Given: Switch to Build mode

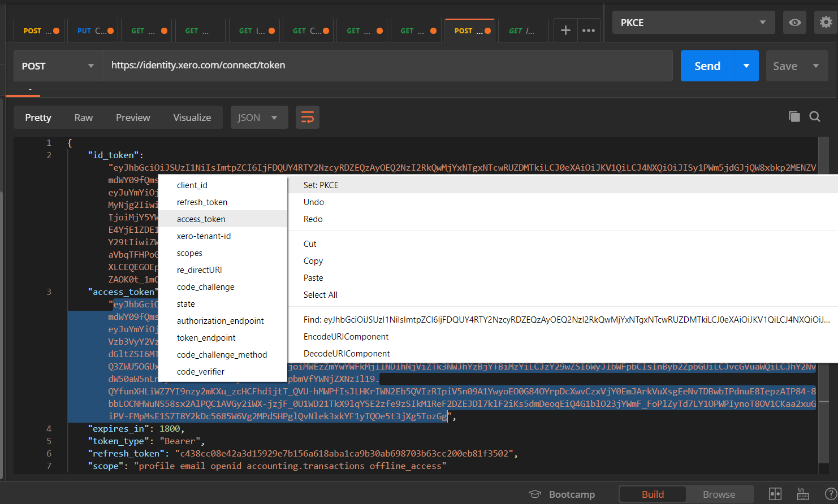Looking at the screenshot, I should pyautogui.click(x=653, y=494).
